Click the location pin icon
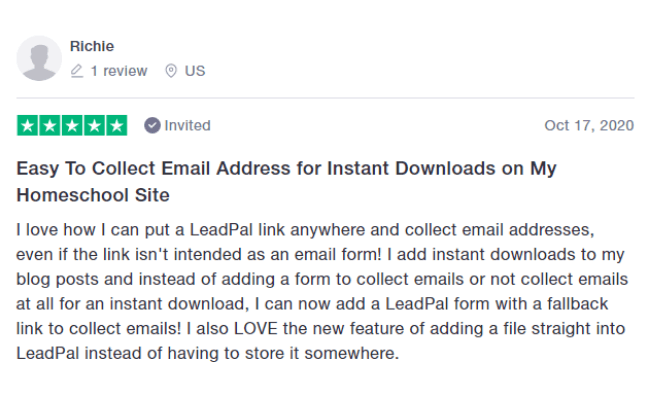The height and width of the screenshot is (400, 650). pos(171,71)
